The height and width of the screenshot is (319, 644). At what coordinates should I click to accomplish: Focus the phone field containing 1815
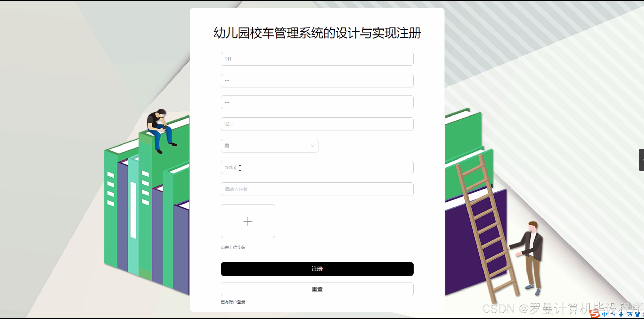coord(317,167)
